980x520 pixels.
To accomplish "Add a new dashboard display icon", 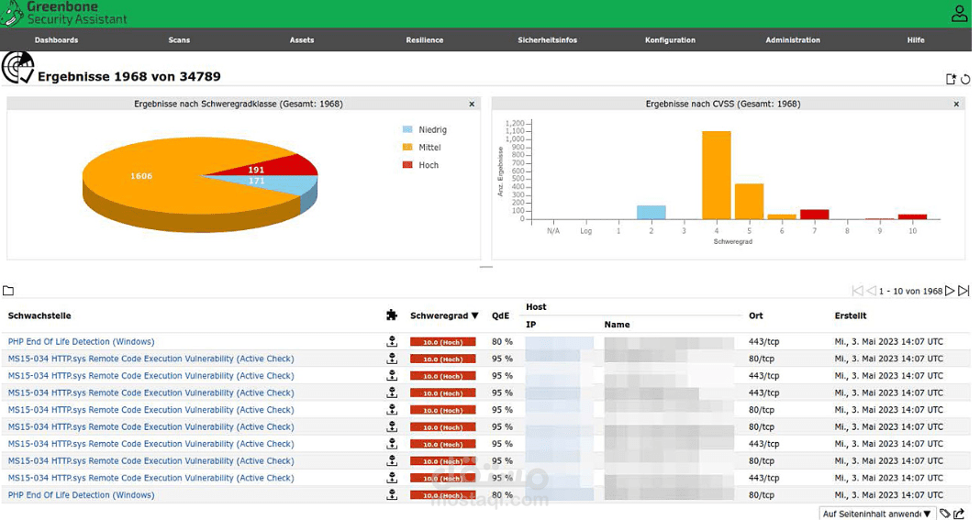I will pyautogui.click(x=951, y=79).
